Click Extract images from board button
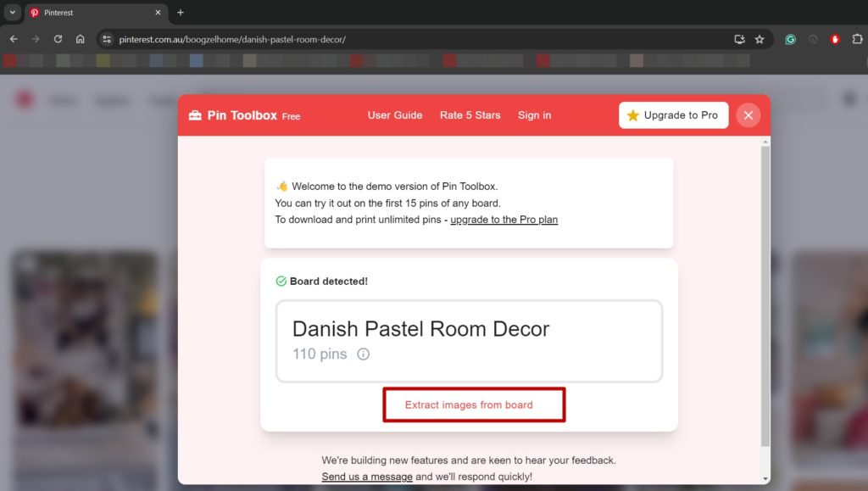This screenshot has height=491, width=868. 474,405
